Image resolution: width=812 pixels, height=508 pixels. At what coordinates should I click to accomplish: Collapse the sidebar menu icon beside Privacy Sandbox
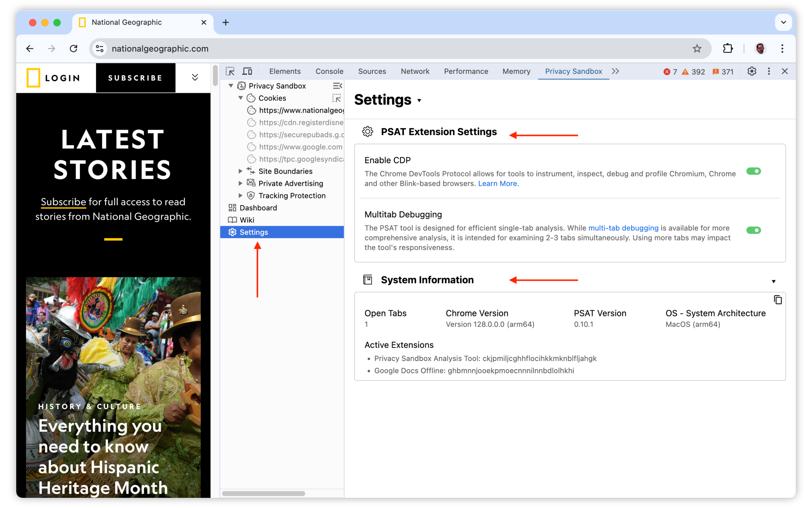[337, 86]
